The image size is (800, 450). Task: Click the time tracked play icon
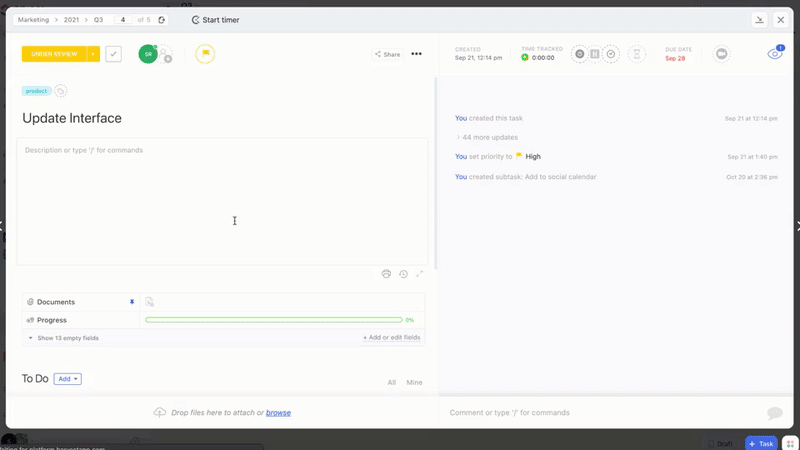524,58
